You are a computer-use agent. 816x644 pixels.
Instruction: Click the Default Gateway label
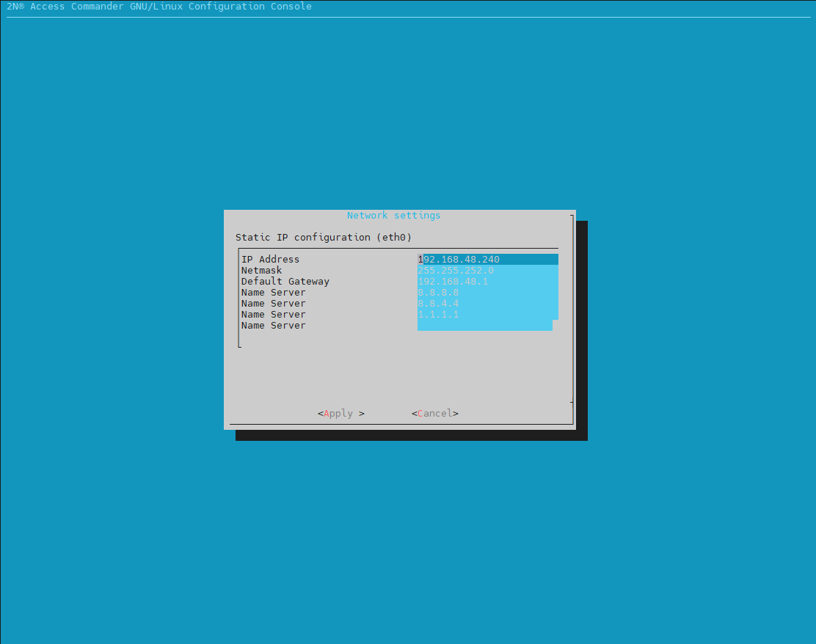point(285,282)
